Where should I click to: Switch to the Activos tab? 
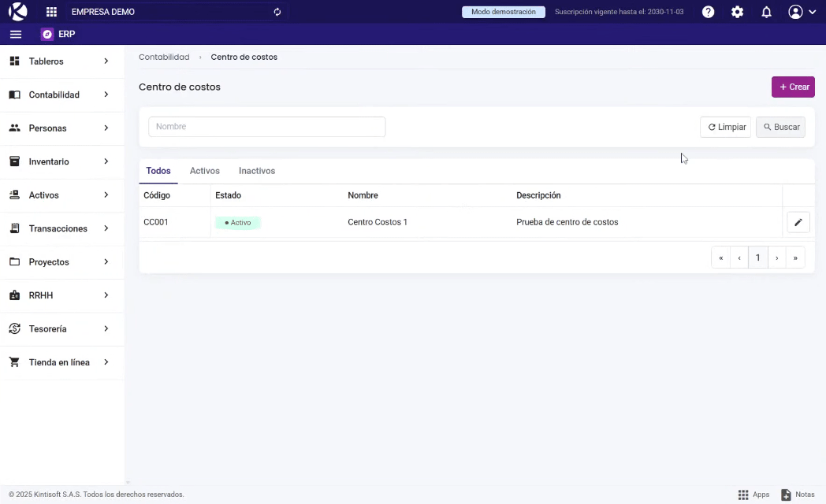pos(204,171)
